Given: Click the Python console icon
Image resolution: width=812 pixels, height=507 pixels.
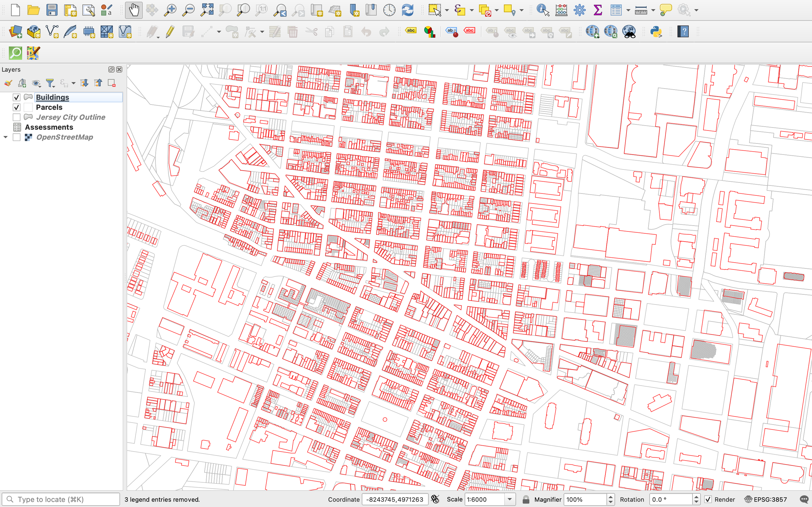Looking at the screenshot, I should click(656, 31).
